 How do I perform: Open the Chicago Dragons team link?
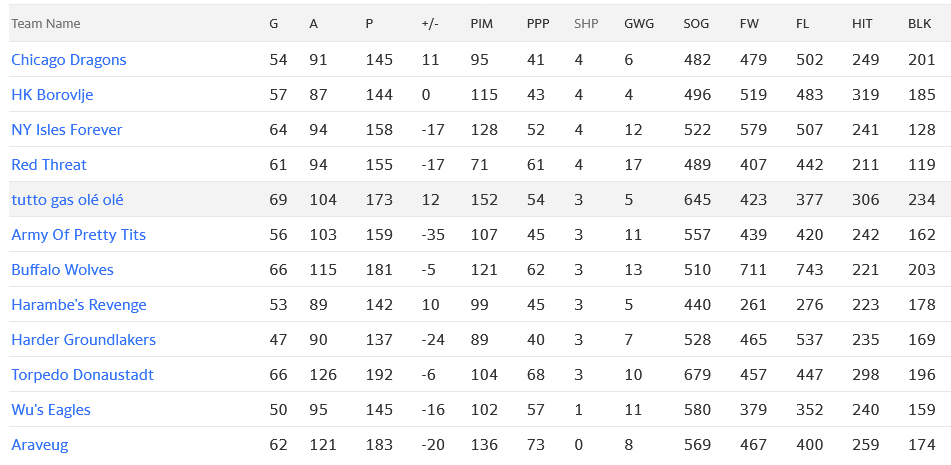69,60
